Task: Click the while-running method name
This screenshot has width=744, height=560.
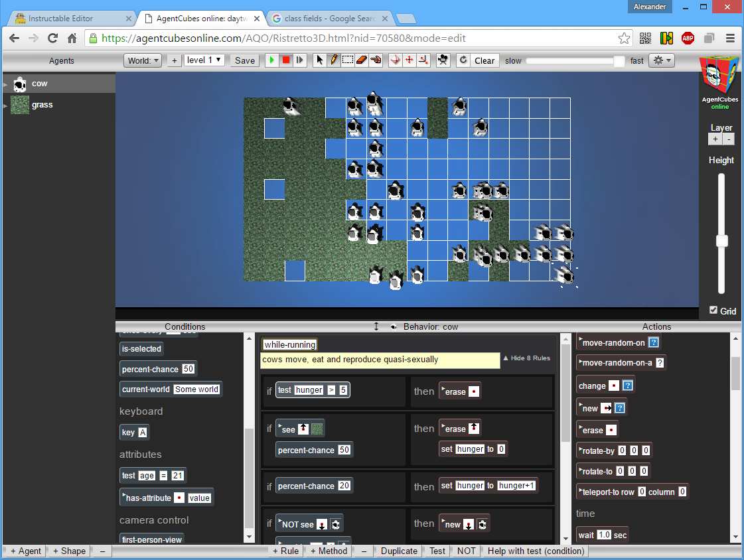Action: pyautogui.click(x=289, y=345)
